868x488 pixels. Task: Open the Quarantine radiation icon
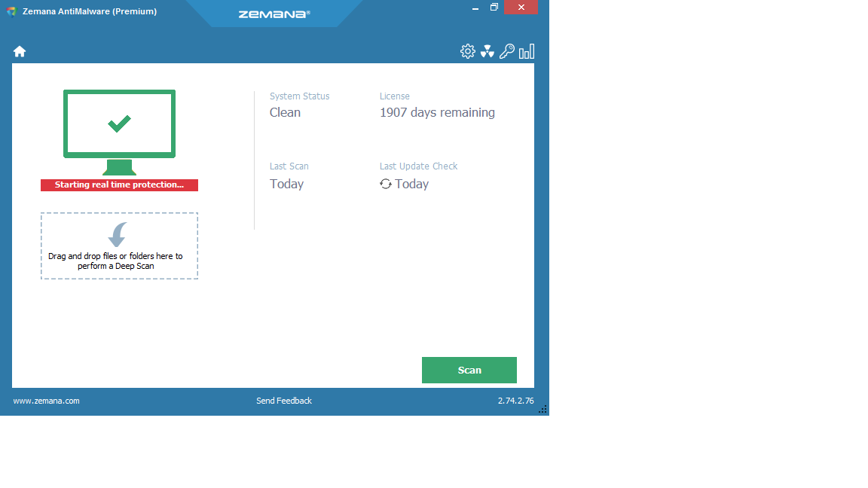pyautogui.click(x=487, y=51)
